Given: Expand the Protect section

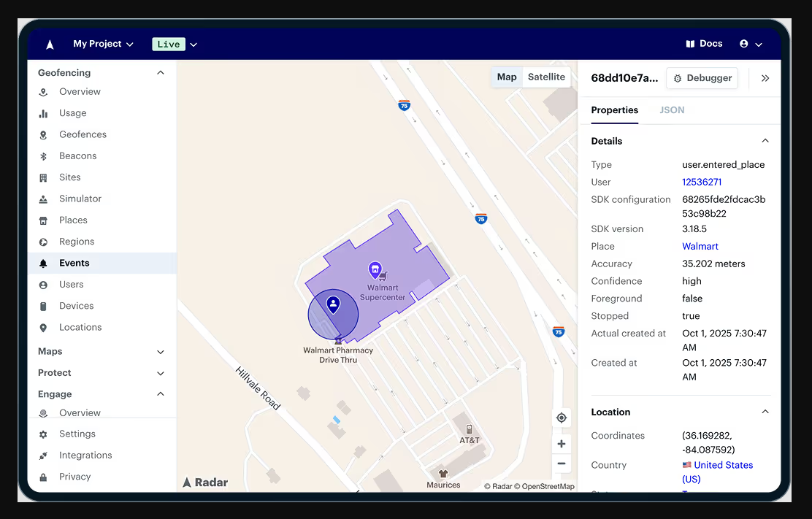Looking at the screenshot, I should coord(161,373).
